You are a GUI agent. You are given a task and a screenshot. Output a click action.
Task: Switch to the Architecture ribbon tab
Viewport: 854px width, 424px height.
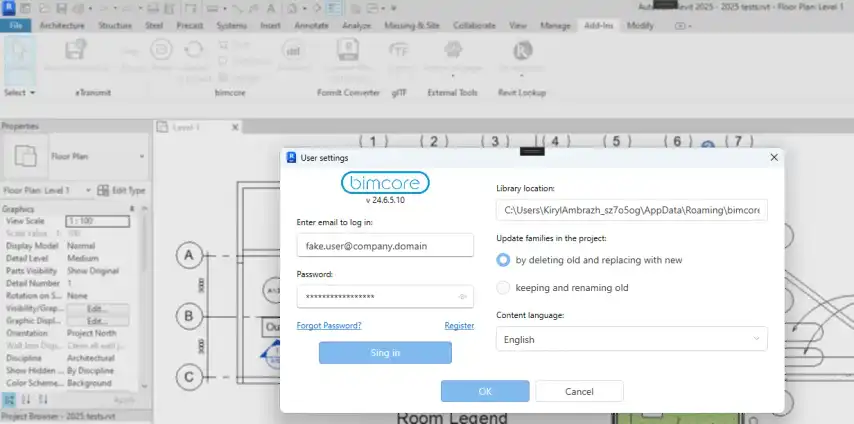click(x=62, y=26)
